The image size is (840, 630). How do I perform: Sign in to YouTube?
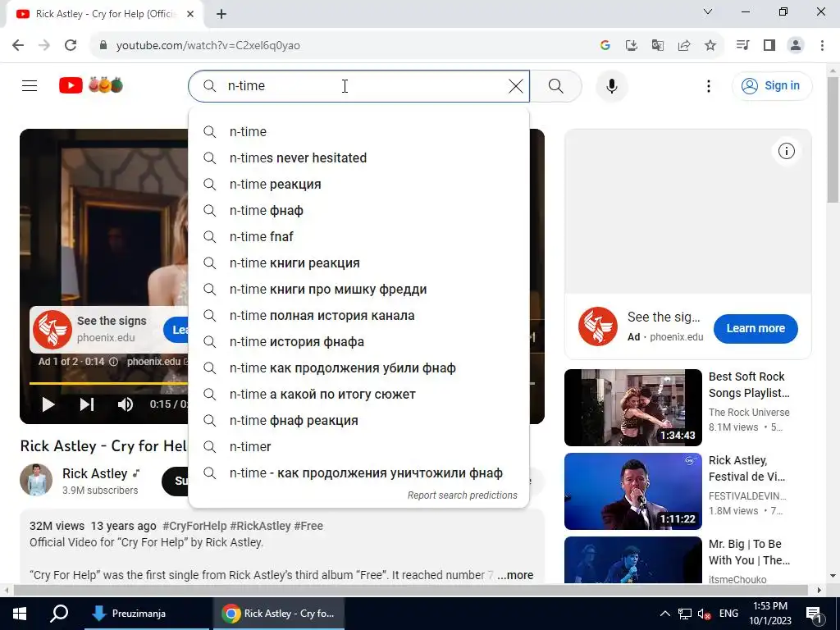click(772, 85)
